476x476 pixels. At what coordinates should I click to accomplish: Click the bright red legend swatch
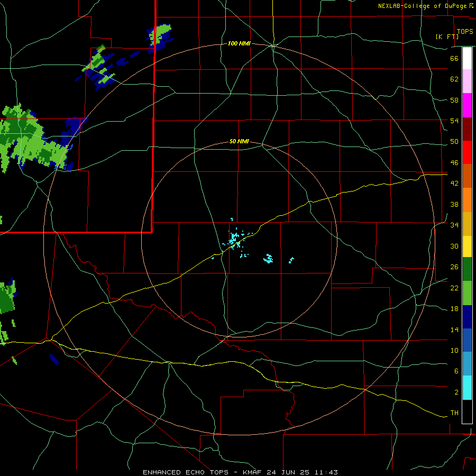click(x=467, y=152)
